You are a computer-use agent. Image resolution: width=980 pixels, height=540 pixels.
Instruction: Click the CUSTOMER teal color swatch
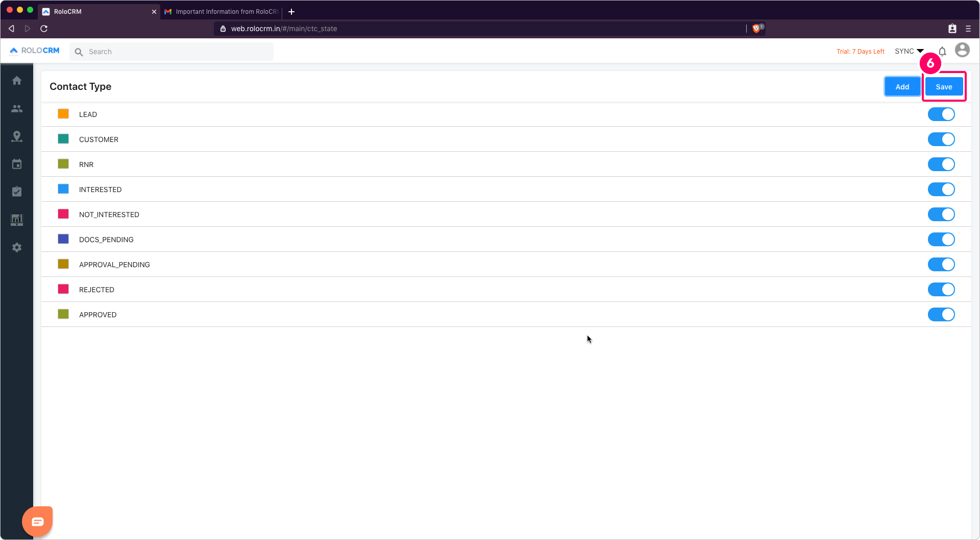[63, 139]
